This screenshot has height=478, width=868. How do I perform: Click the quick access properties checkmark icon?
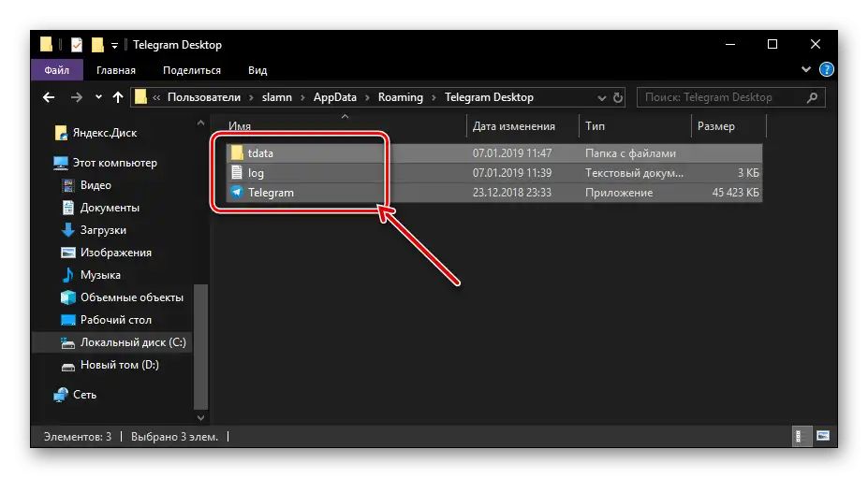[x=77, y=45]
